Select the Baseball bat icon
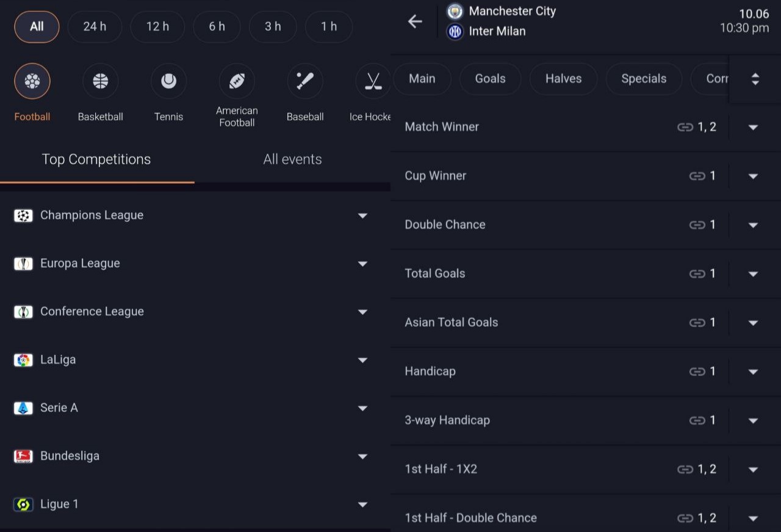 point(305,81)
